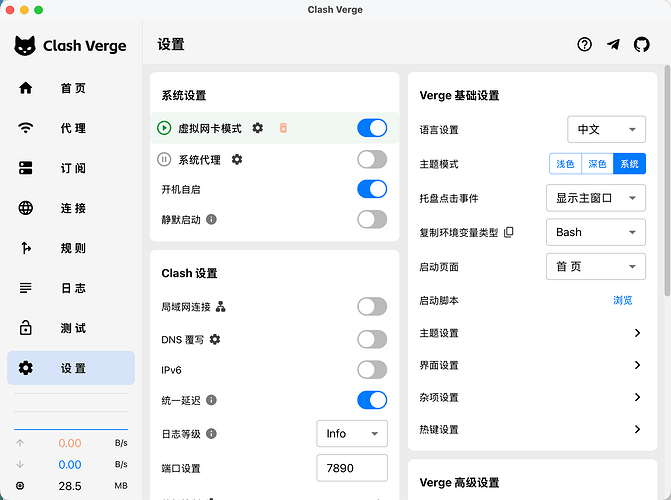671x500 pixels.
Task: Click the 端口设置 field showing 7890
Action: 352,468
